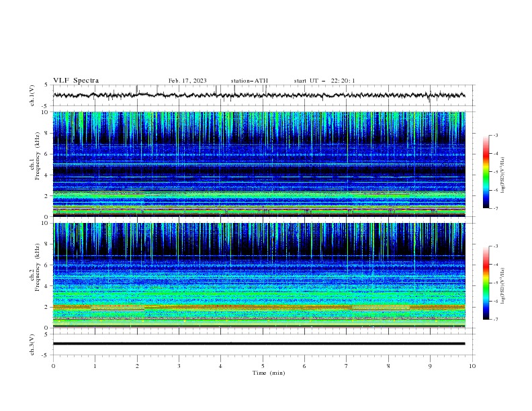Click the "-7" tick on upper color bar
Image resolution: width=532 pixels, height=411 pixels.
point(495,208)
